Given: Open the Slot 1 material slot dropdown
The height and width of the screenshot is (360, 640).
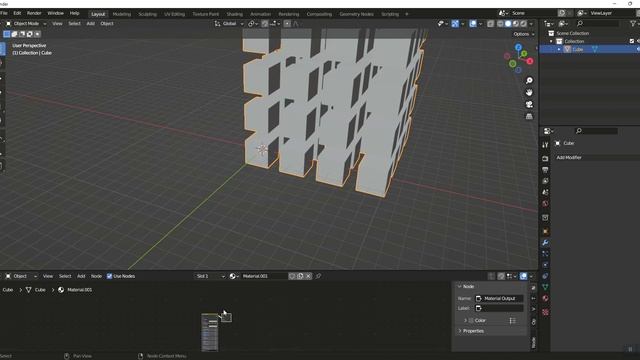Looking at the screenshot, I should (210, 276).
